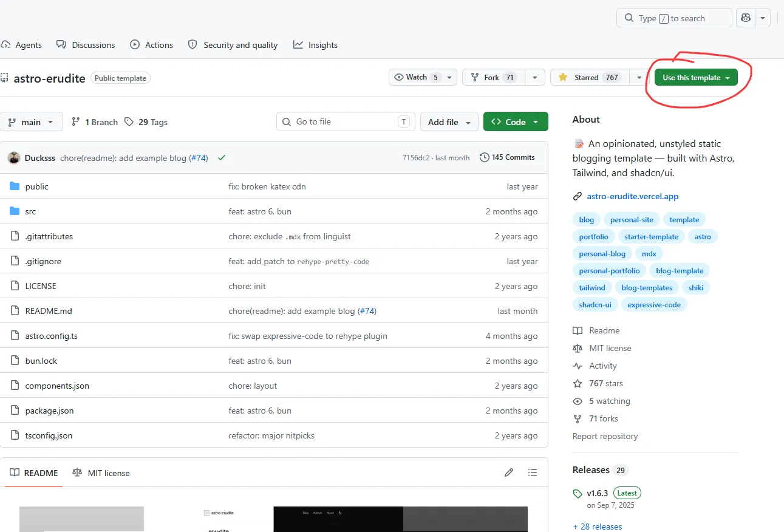This screenshot has height=532, width=784.
Task: Click the + 28 releases link
Action: click(x=597, y=527)
